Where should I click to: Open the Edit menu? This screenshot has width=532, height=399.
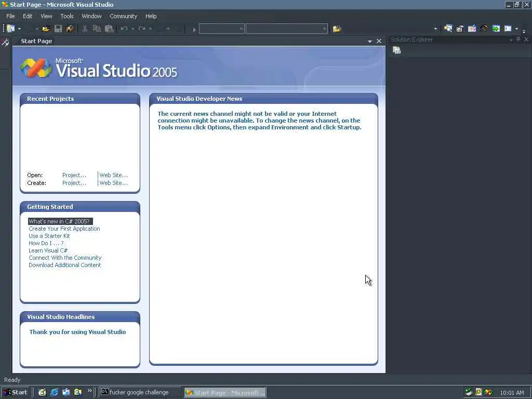[x=28, y=16]
